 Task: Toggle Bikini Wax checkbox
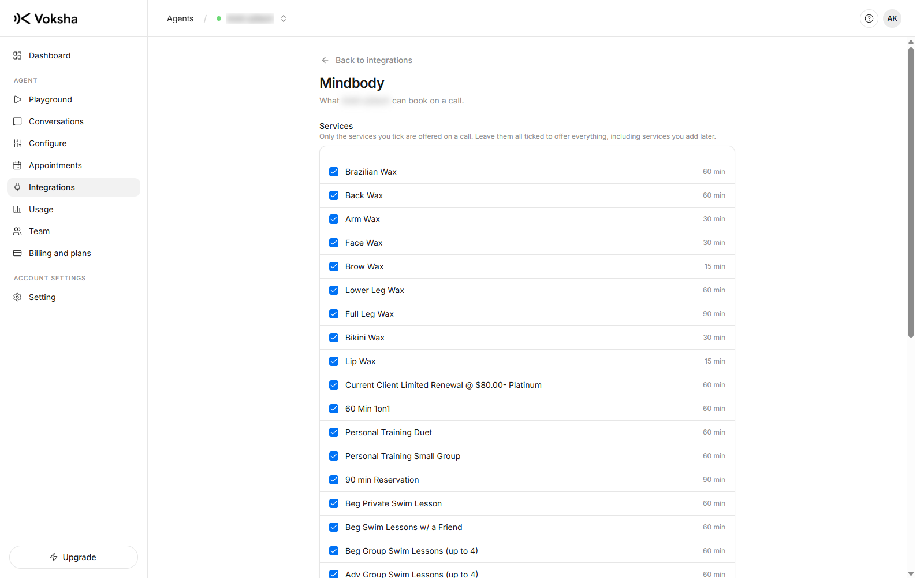334,338
